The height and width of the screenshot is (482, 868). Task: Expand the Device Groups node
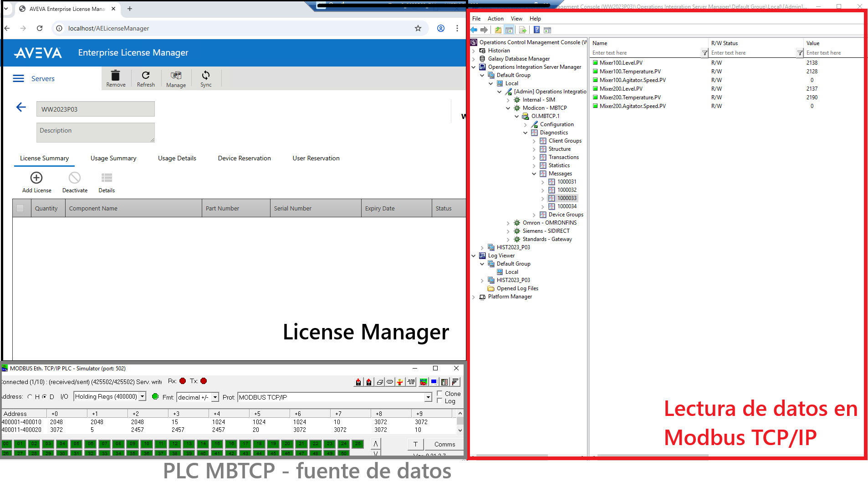(x=534, y=215)
